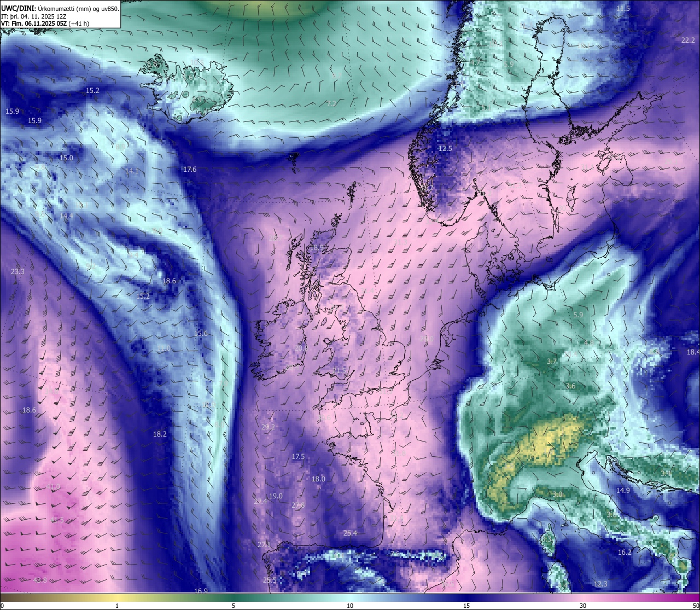Click the 16.2 value label
The width and height of the screenshot is (700, 610).
pyautogui.click(x=625, y=553)
